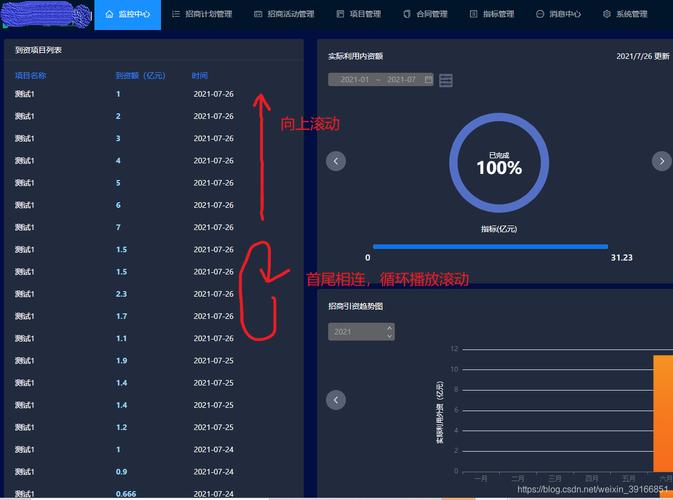Sort by the 到资额（亿元） column header
The image size is (673, 500).
point(140,75)
